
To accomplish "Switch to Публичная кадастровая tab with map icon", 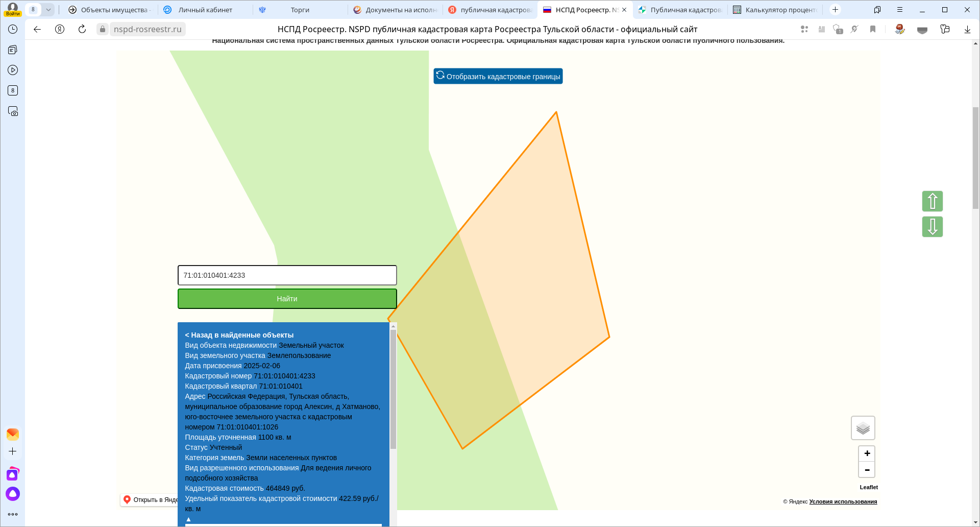I will [680, 10].
